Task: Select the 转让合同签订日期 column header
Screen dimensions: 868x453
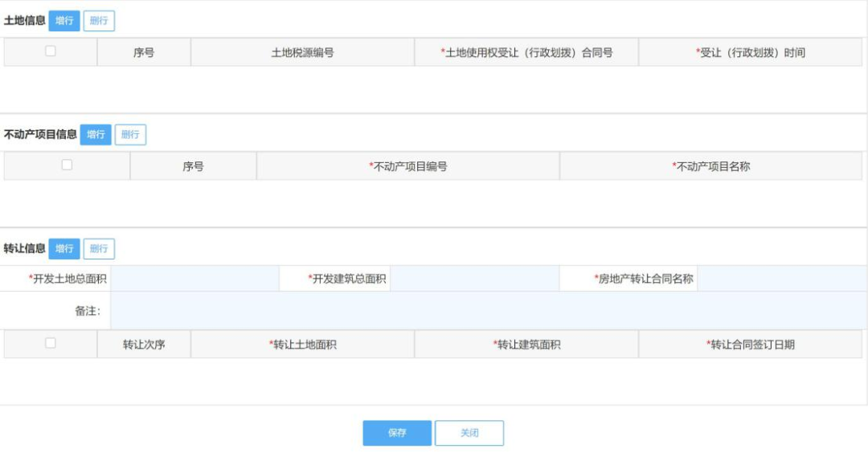Action: click(751, 345)
